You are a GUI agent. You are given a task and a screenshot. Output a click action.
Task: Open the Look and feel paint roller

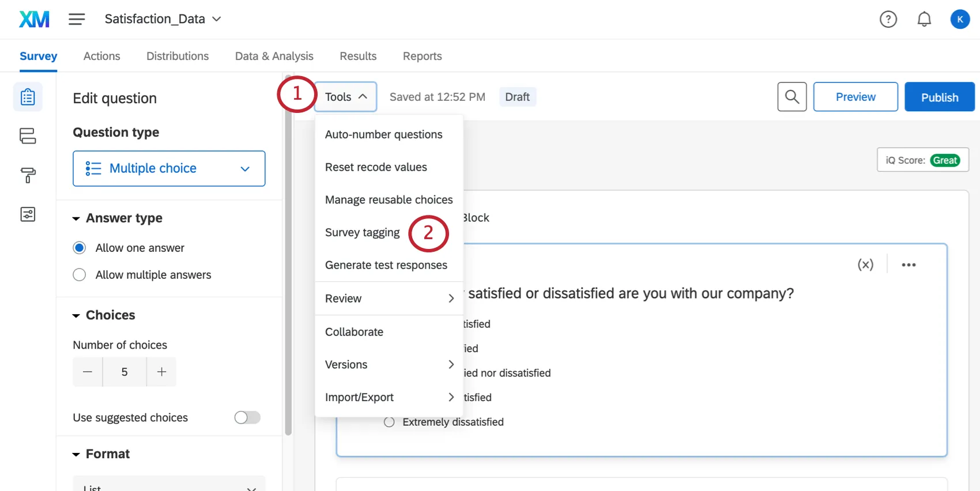[x=28, y=175]
